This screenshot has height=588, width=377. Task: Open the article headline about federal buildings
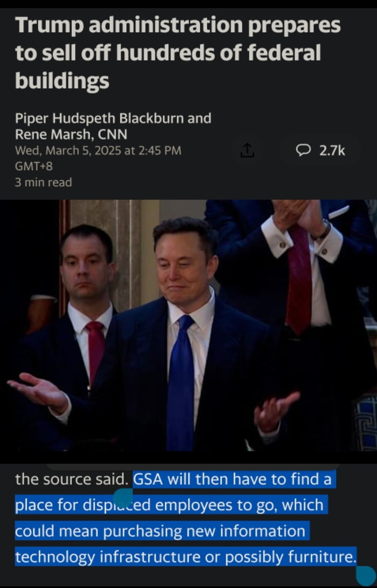click(178, 53)
